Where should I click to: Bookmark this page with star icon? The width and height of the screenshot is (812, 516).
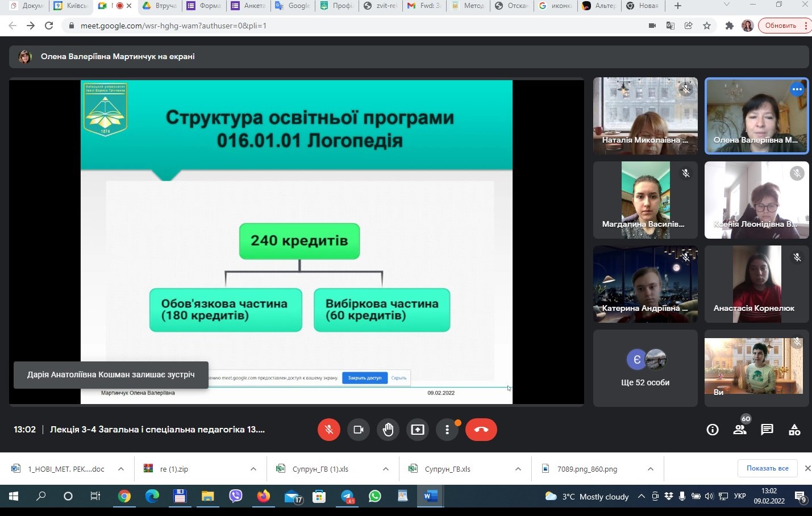tap(707, 26)
